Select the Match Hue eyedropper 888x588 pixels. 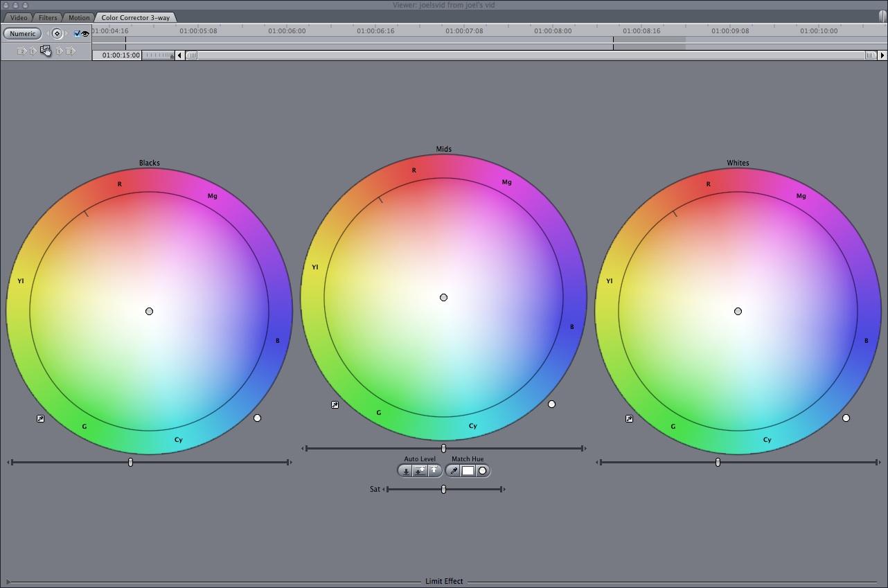pos(454,471)
